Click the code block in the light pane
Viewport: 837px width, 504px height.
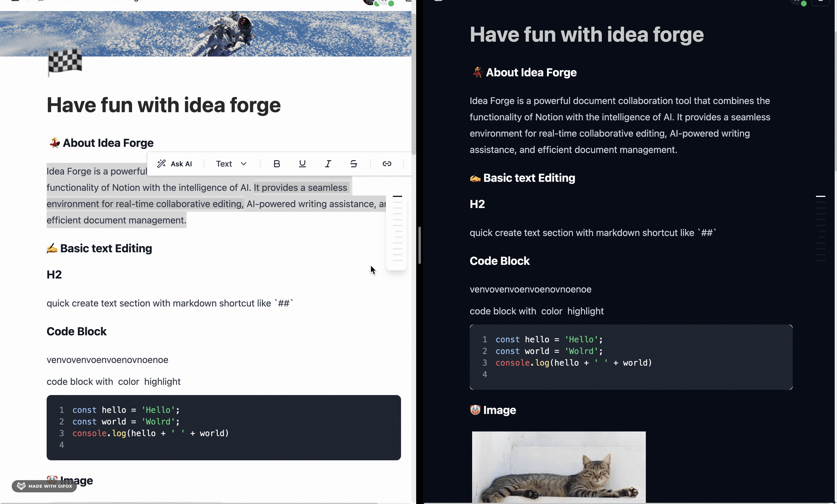click(224, 427)
